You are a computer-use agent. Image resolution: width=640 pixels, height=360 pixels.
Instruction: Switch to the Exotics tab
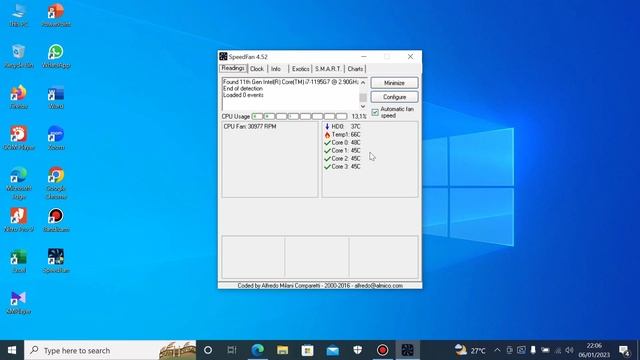pos(300,69)
